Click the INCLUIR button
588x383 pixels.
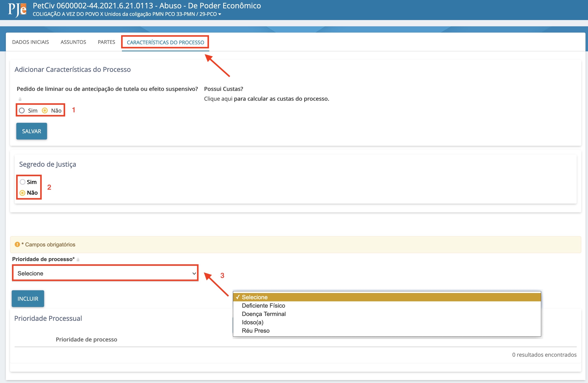(x=28, y=299)
